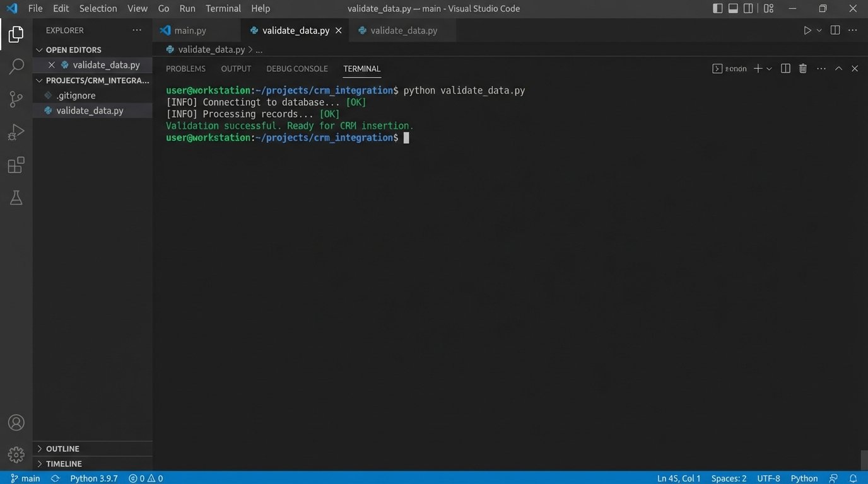Click Python 3.9.7 interpreter in status bar

93,478
